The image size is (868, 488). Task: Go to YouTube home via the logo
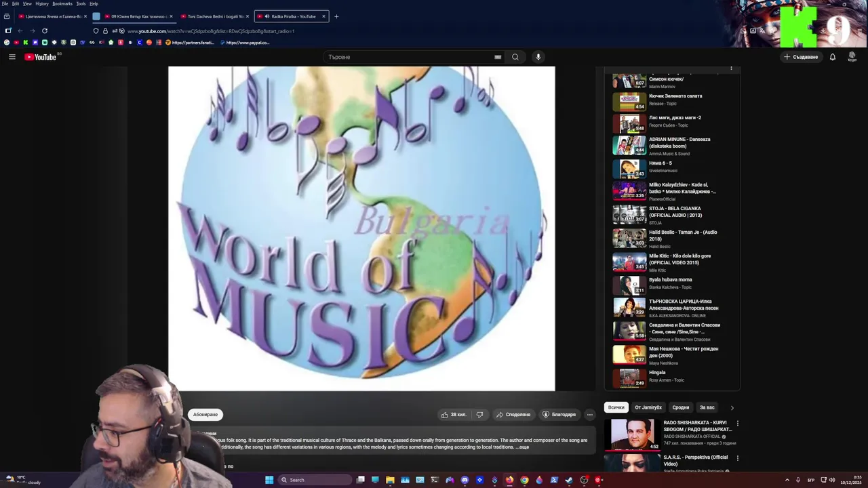(x=41, y=57)
